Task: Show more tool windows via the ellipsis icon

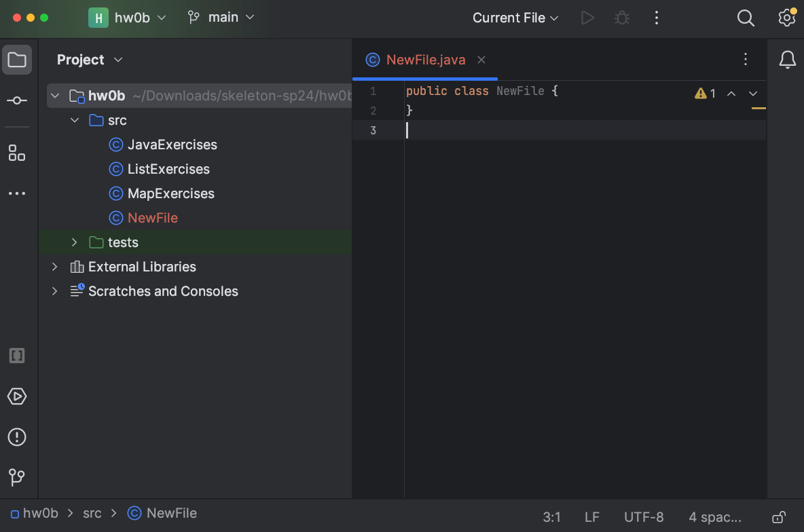Action: point(17,193)
